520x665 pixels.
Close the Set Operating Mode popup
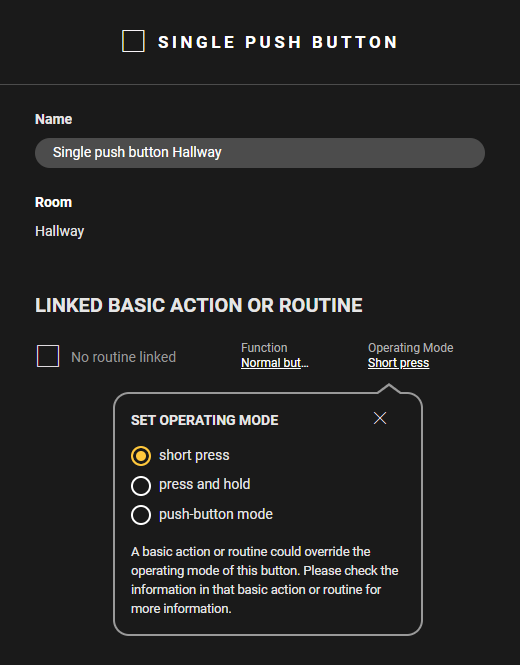pyautogui.click(x=380, y=418)
